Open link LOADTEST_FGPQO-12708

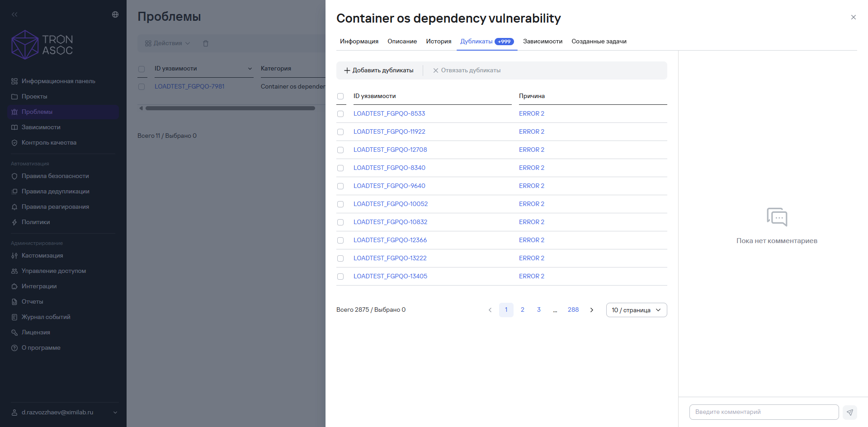click(390, 150)
